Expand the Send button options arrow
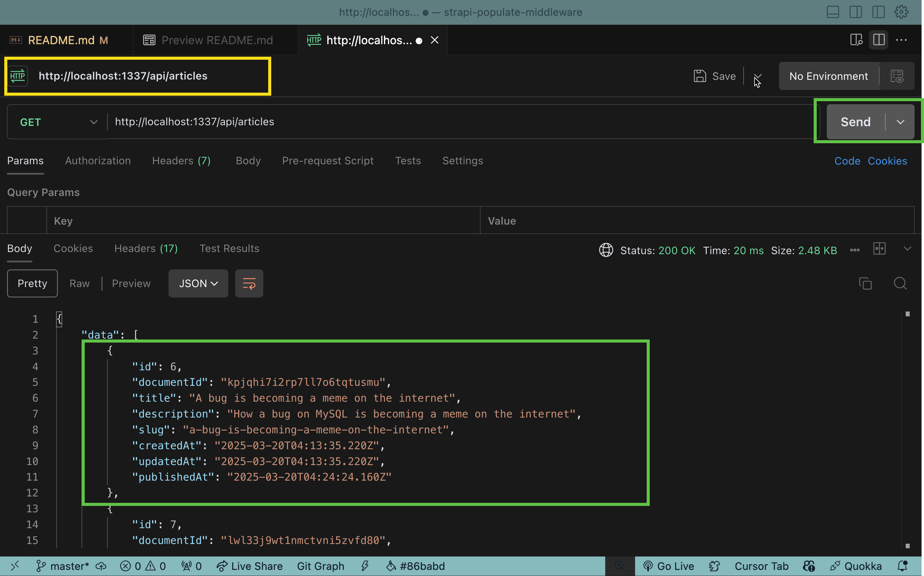This screenshot has width=924, height=576. [x=900, y=122]
